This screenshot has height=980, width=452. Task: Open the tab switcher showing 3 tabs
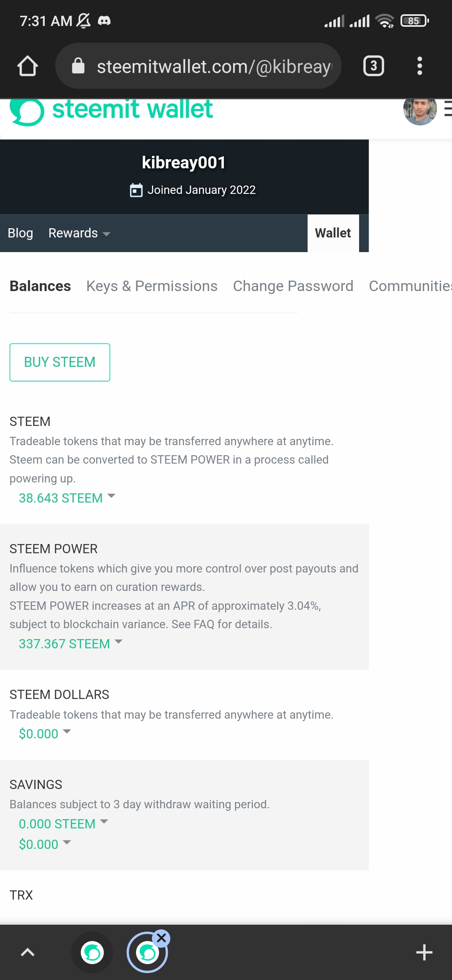(x=373, y=66)
